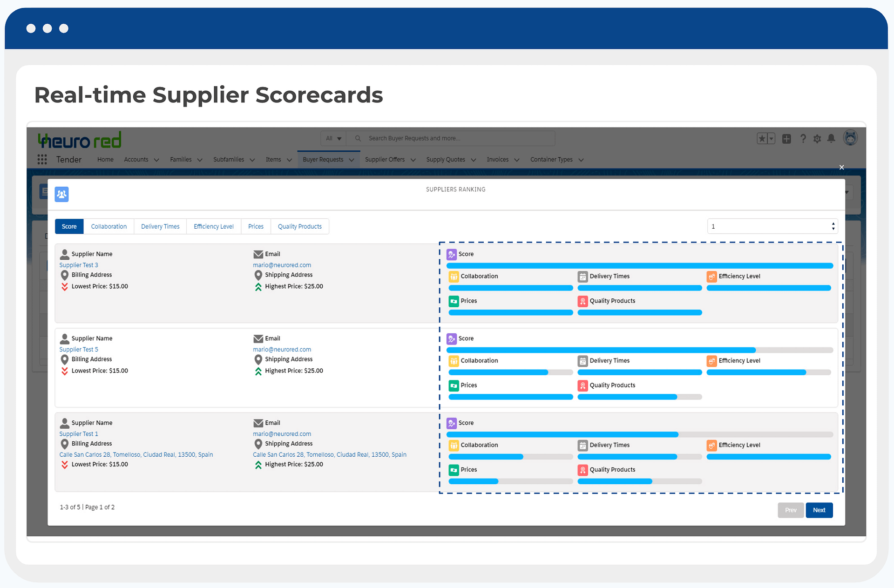Open the help question mark icon
Screen dimensions: 894x588
pos(803,138)
